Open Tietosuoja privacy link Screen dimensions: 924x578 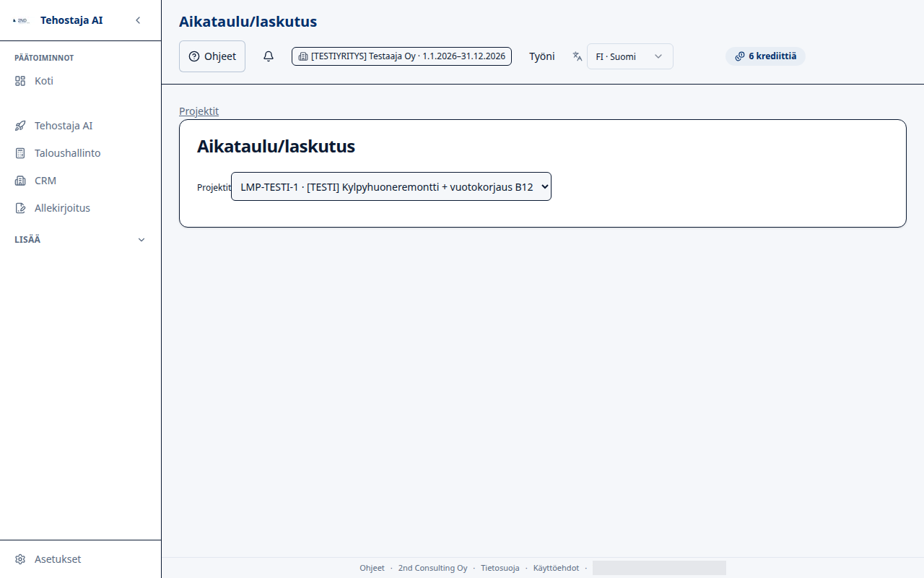point(500,568)
